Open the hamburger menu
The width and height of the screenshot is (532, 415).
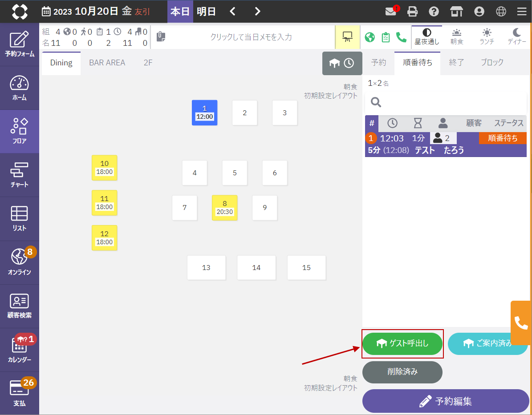[x=522, y=12]
